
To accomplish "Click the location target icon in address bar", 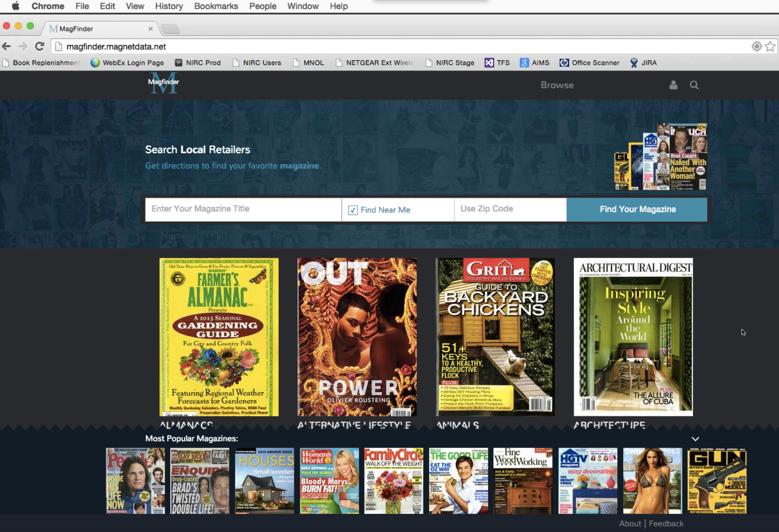I will point(756,47).
